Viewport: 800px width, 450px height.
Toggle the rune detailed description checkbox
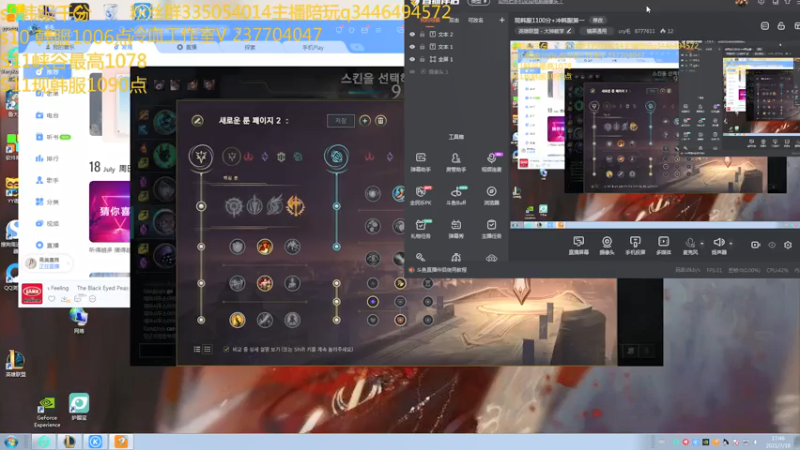coord(226,349)
